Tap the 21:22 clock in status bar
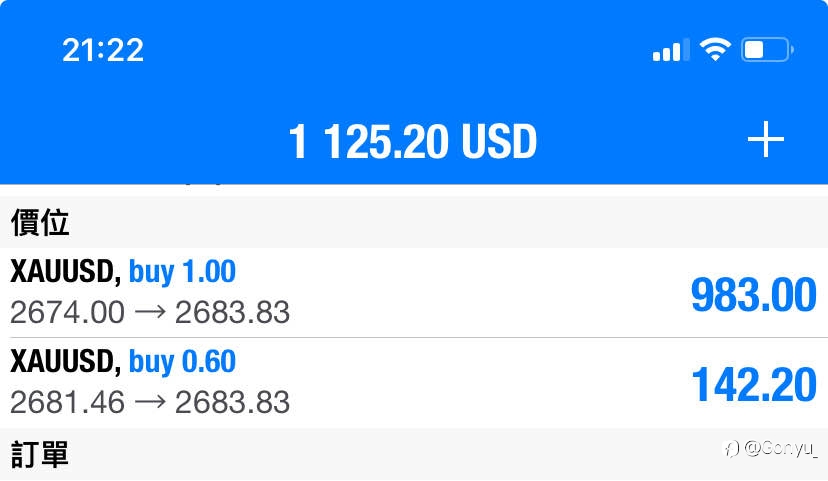The height and width of the screenshot is (481, 828). pos(103,51)
